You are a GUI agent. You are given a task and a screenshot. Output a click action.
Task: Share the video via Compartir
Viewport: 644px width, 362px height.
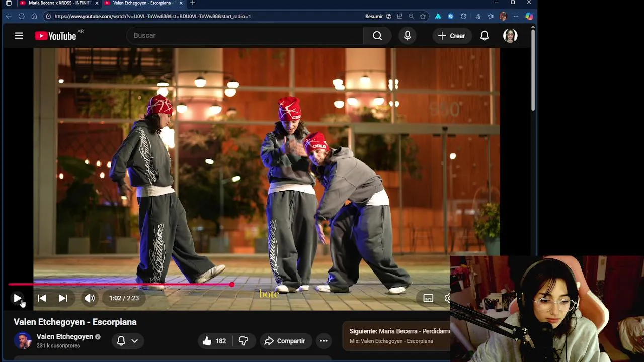point(285,341)
